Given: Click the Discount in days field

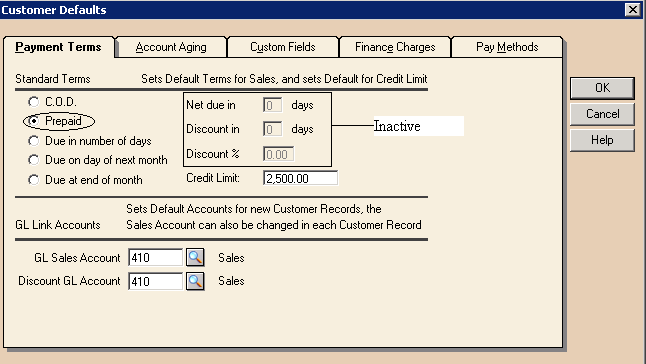Looking at the screenshot, I should [x=272, y=129].
